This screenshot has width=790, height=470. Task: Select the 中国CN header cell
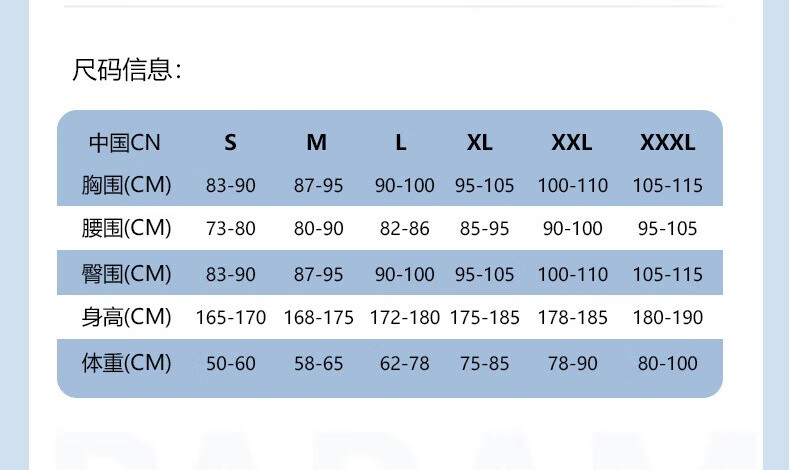click(x=124, y=142)
